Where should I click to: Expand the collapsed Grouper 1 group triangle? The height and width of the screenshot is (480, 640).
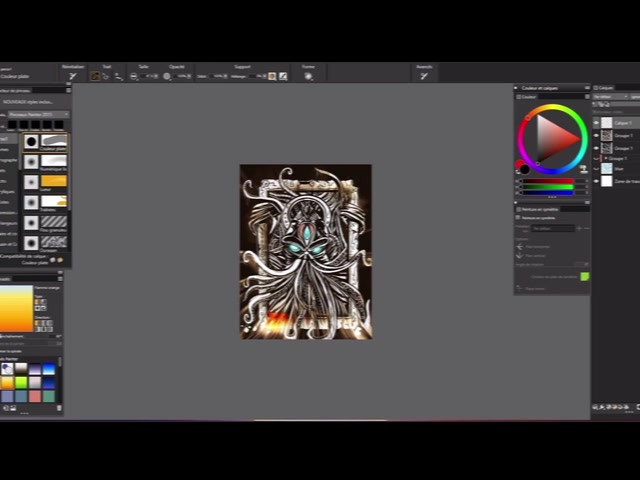pos(606,158)
